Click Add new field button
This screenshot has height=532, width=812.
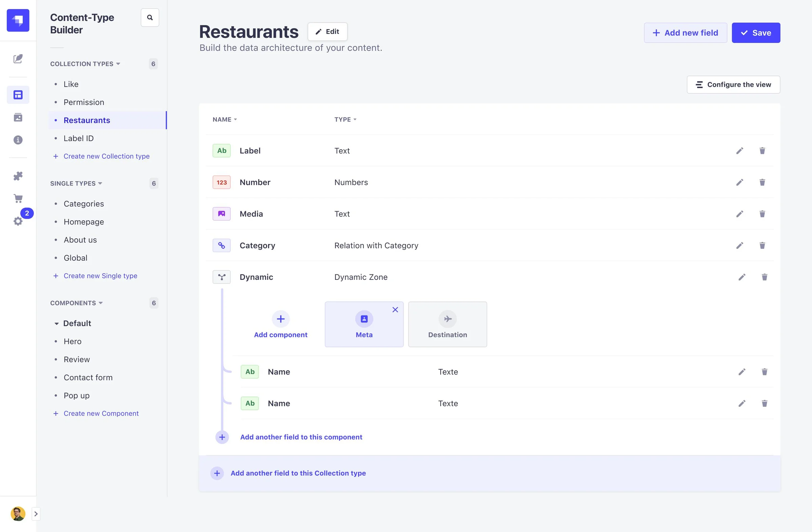pyautogui.click(x=685, y=33)
